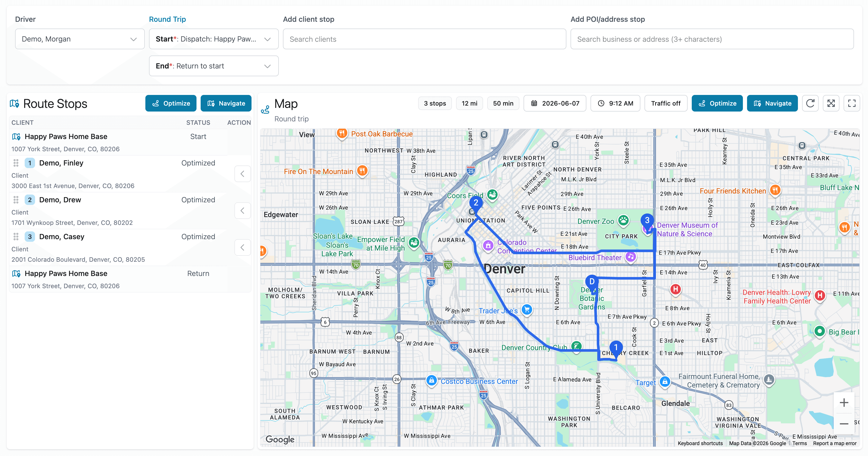Click the Denver Zoo map pin
The image size is (868, 456).
[x=623, y=220]
